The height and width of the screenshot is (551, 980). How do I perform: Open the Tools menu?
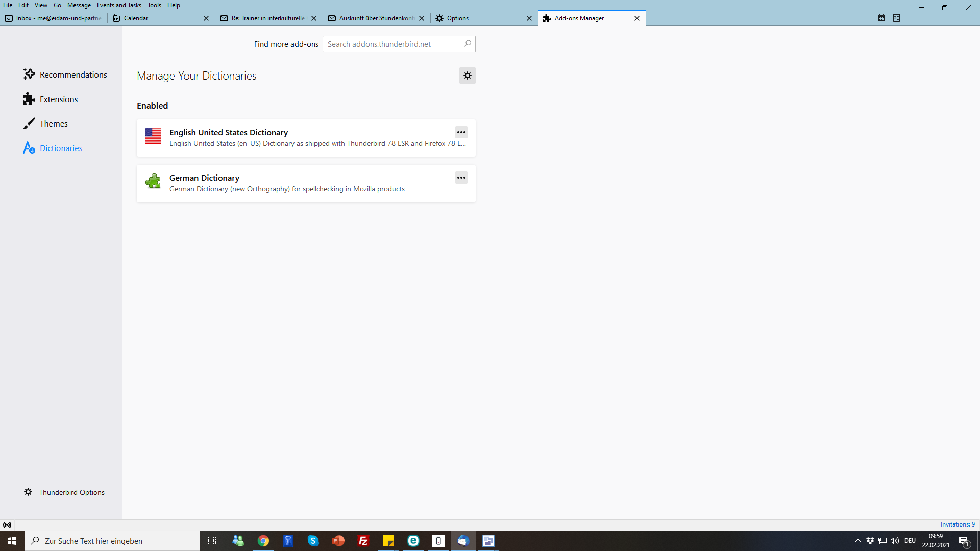click(x=154, y=5)
